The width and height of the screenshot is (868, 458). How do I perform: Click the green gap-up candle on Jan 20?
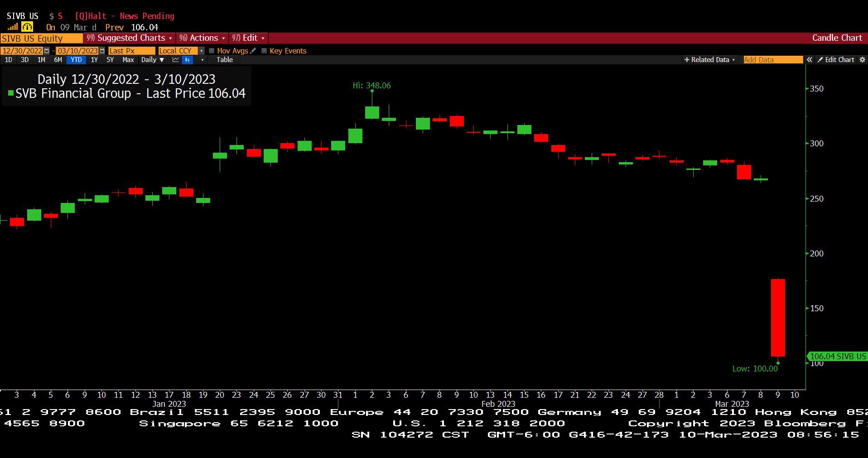click(x=220, y=155)
